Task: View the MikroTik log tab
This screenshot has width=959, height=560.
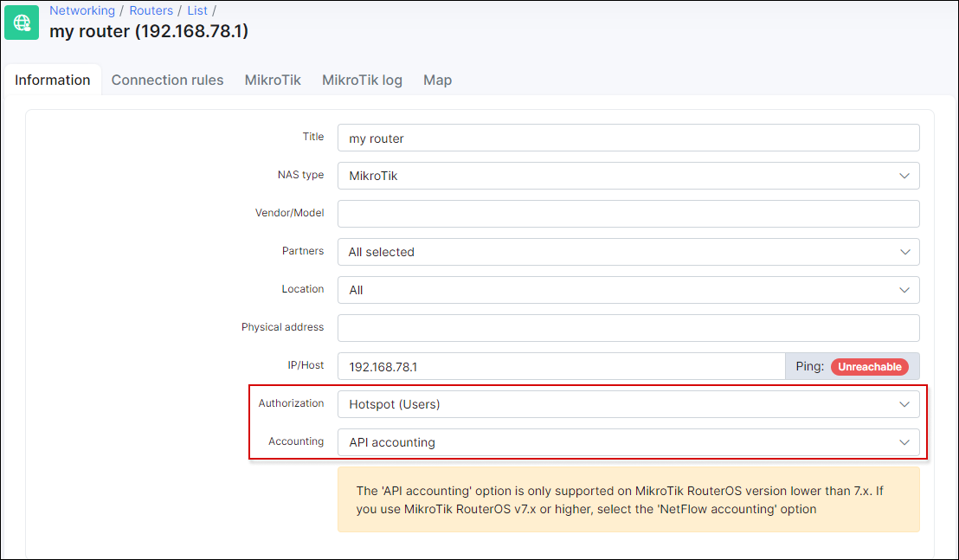Action: 362,80
